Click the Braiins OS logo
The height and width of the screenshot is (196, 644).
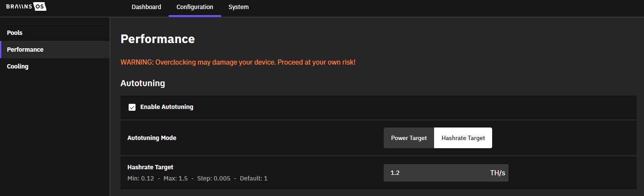tap(26, 7)
